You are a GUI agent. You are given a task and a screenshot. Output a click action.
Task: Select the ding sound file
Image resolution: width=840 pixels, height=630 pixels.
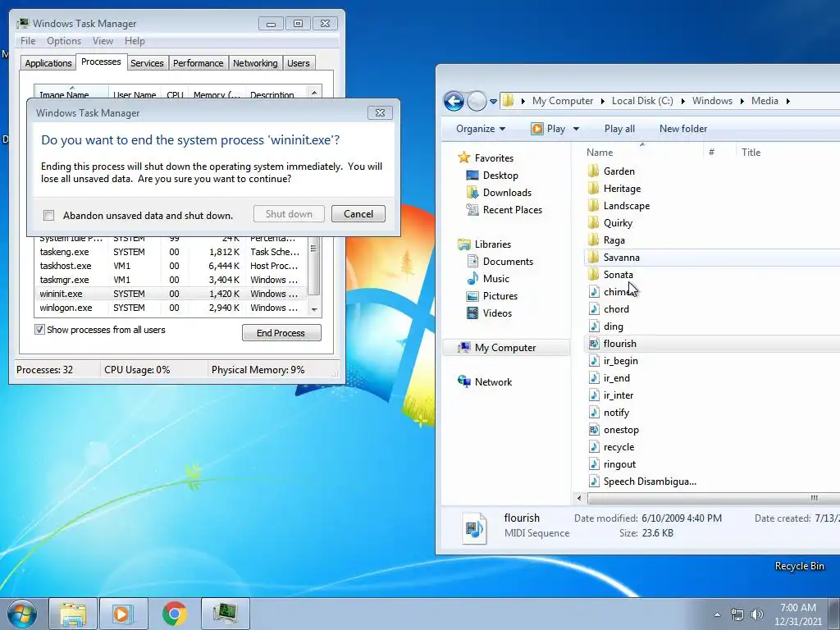point(613,326)
